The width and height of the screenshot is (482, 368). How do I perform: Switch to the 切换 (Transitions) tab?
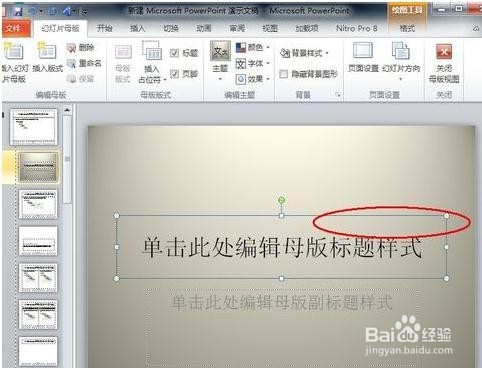click(x=171, y=29)
